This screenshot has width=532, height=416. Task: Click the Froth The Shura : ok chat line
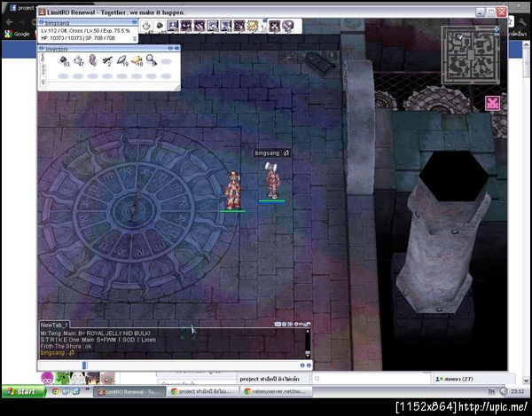(66, 347)
